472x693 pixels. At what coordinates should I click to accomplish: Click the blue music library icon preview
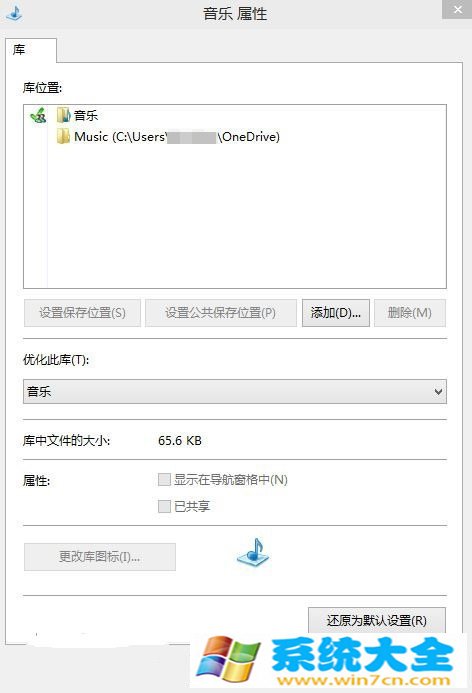253,552
